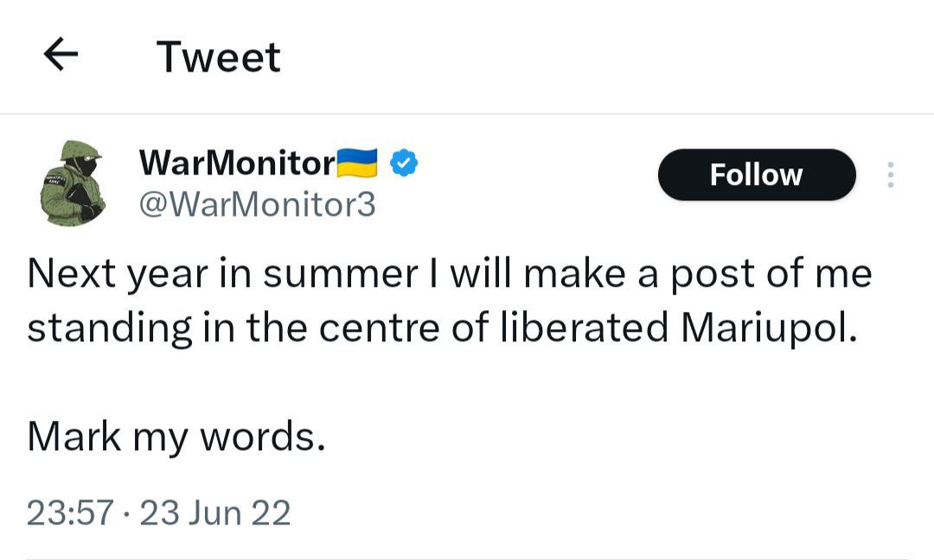Open WarMonitor's soldier profile avatar
The width and height of the screenshot is (934, 560).
tap(74, 183)
